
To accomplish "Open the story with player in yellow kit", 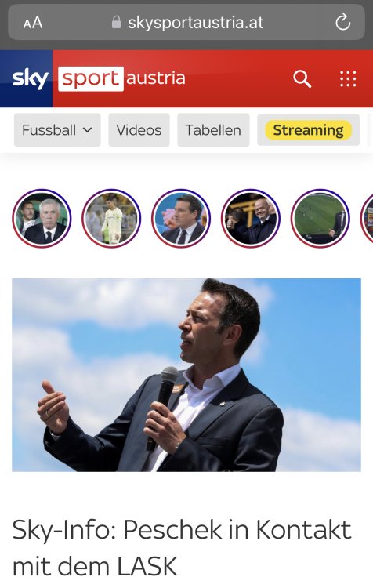I will point(111,218).
